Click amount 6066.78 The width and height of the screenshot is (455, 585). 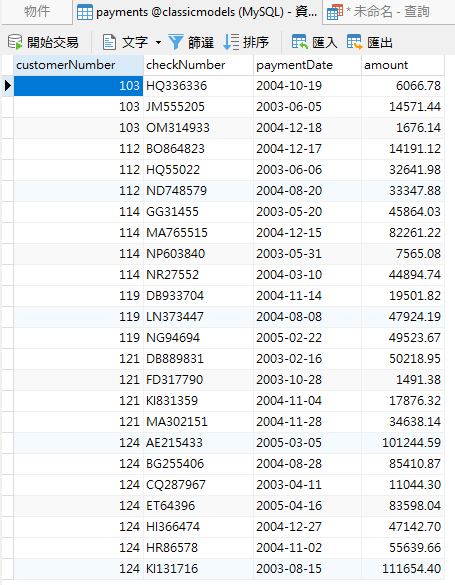403,86
